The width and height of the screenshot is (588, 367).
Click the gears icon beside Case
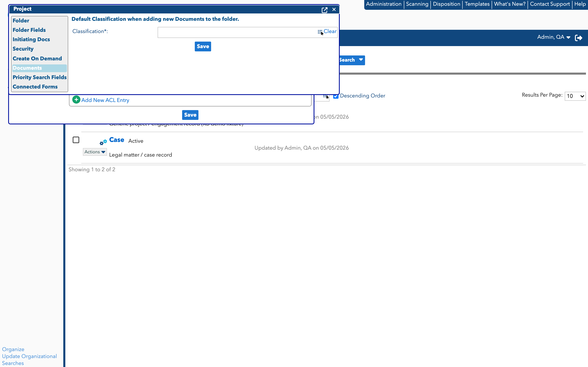[103, 142]
